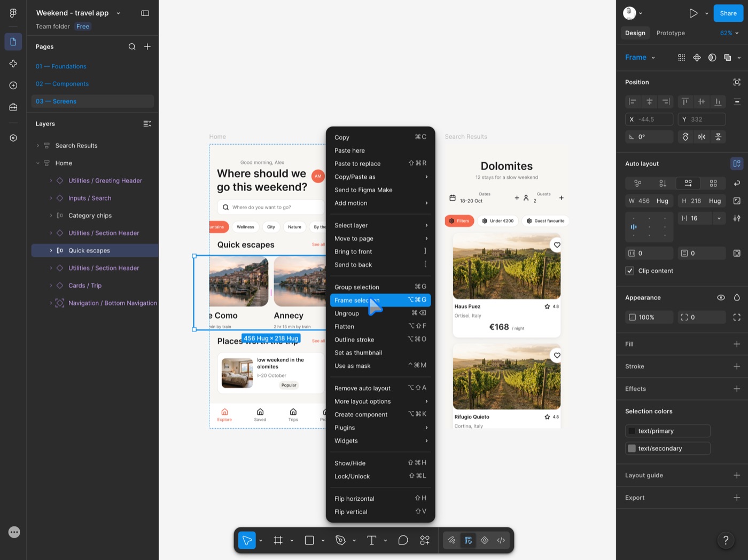This screenshot has height=560, width=748.
Task: Select the text/primary color swatch
Action: [x=632, y=431]
